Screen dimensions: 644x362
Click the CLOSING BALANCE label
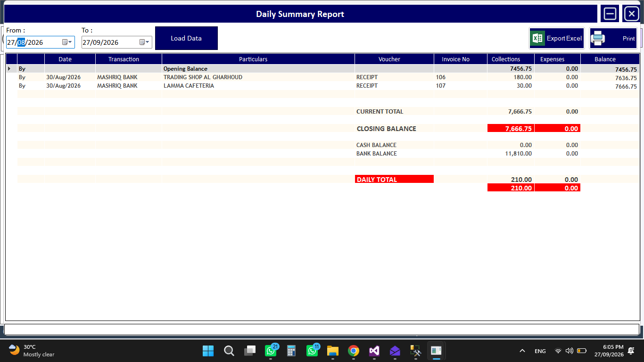pyautogui.click(x=387, y=129)
